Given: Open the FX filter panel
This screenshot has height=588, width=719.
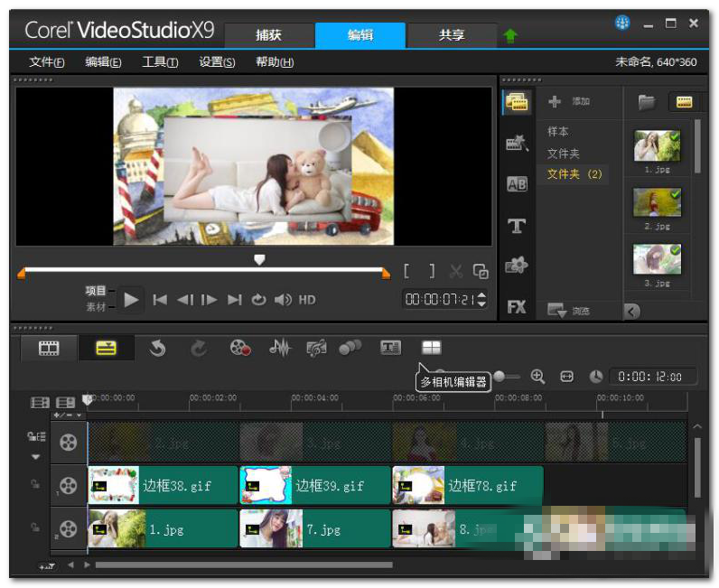Looking at the screenshot, I should (517, 306).
